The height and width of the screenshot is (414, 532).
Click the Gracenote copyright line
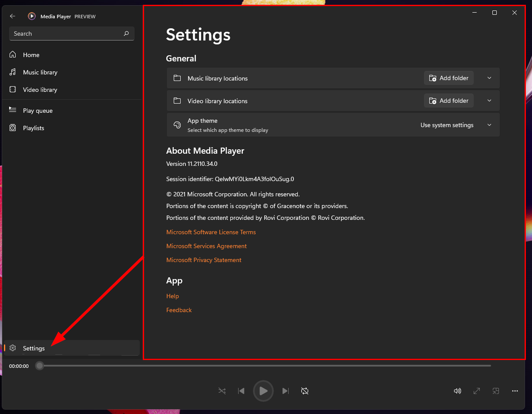[x=257, y=206]
